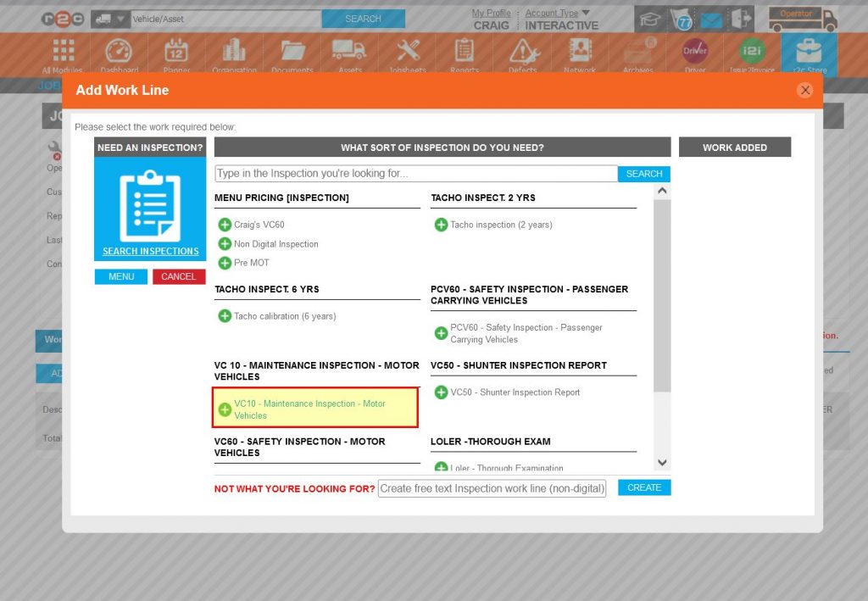Open the Defects module

click(x=521, y=53)
